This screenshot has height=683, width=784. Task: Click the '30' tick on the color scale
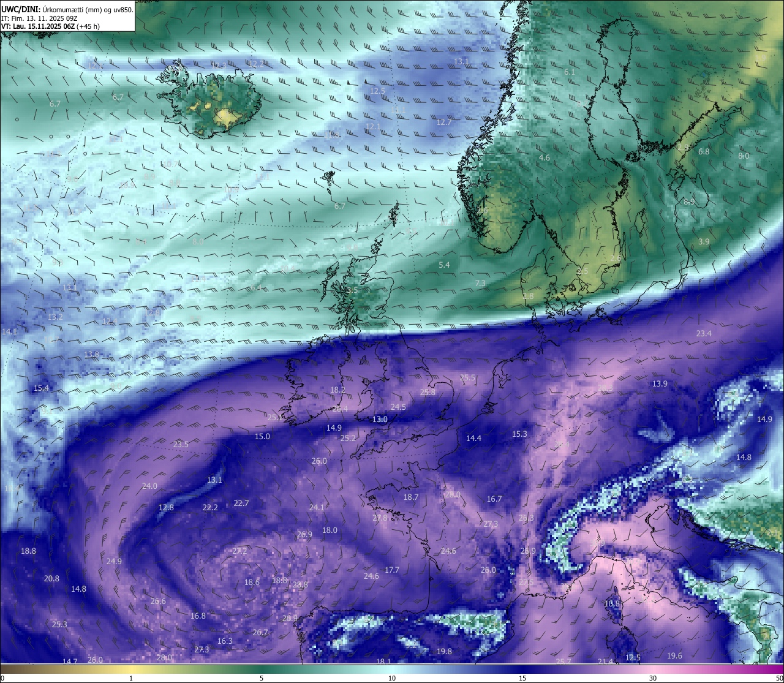point(653,678)
